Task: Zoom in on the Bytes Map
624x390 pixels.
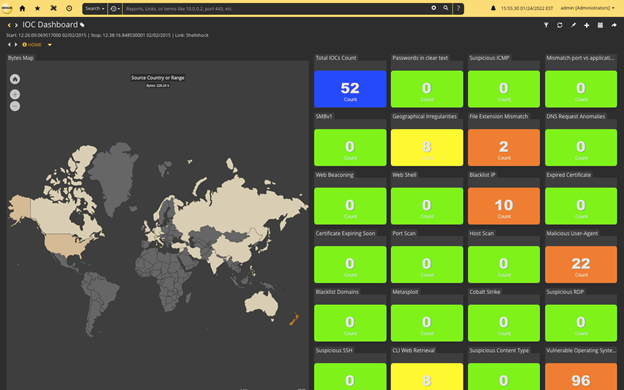Action: (x=15, y=94)
